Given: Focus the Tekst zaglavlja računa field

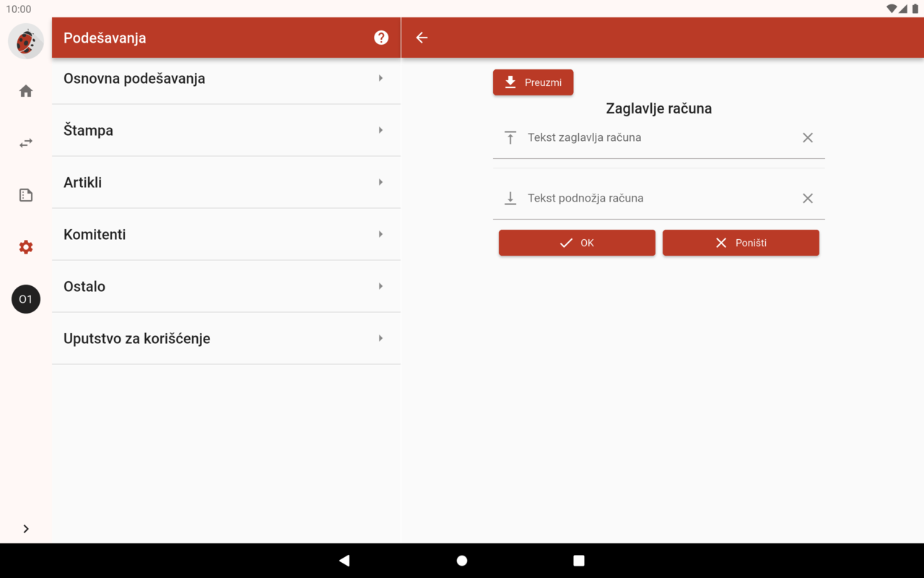Looking at the screenshot, I should pos(658,137).
